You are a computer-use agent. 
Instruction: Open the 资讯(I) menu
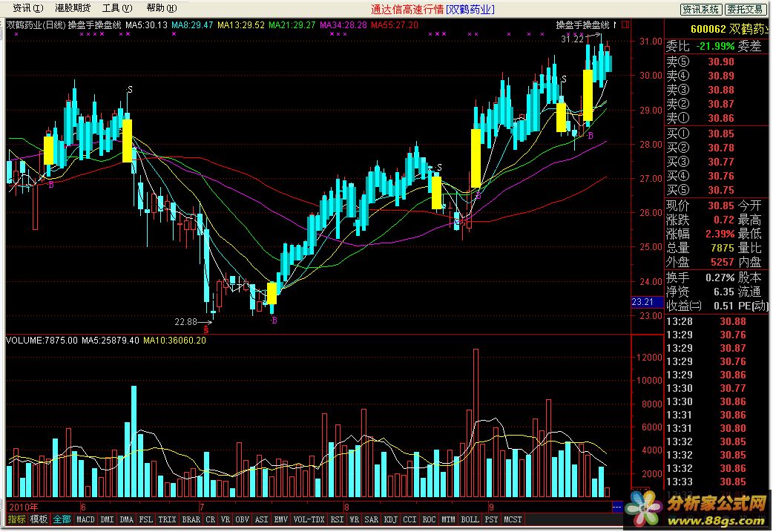point(27,8)
